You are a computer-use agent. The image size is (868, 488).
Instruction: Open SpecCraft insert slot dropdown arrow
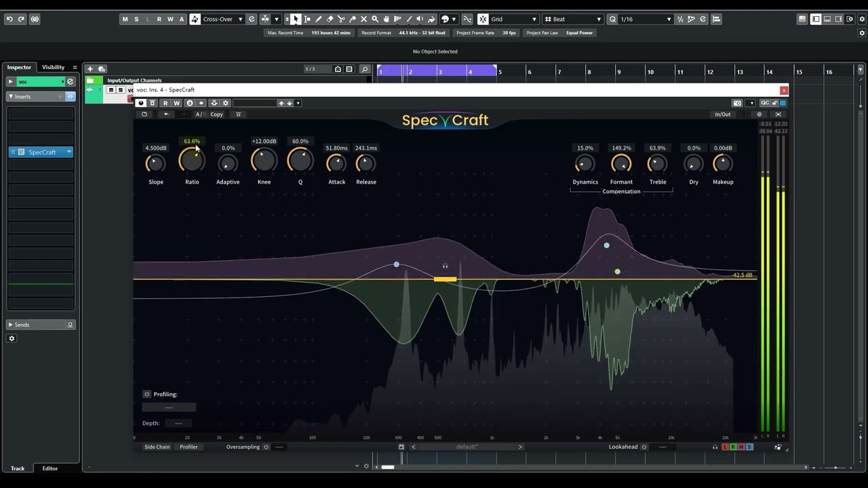click(69, 152)
